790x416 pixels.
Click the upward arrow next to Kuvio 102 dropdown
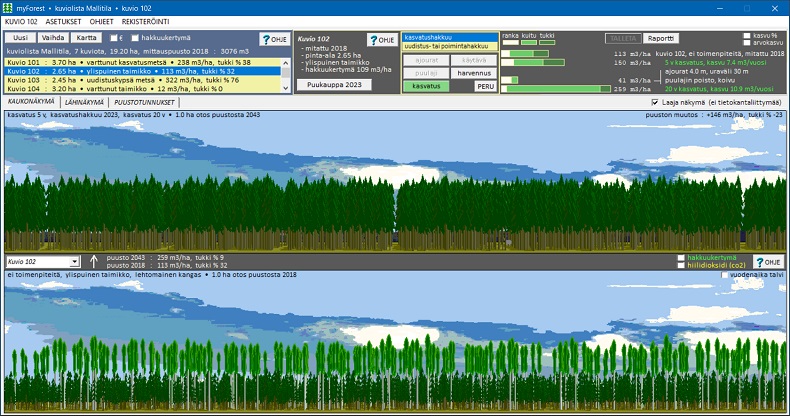(x=94, y=261)
